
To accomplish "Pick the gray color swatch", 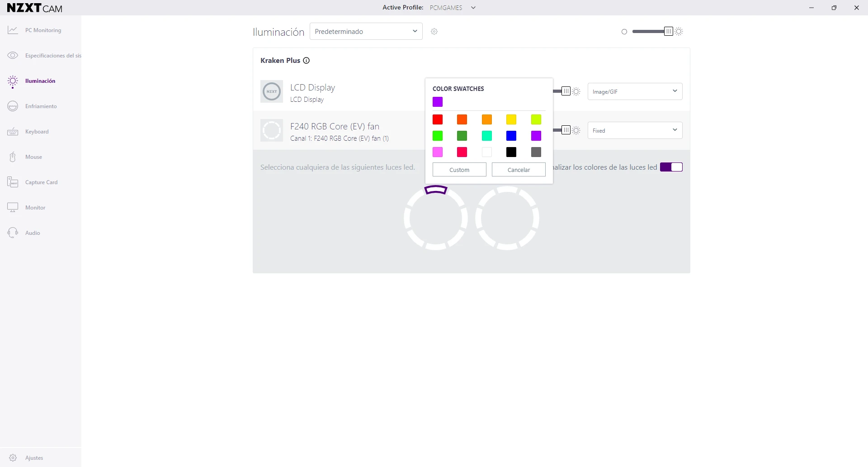I will [x=536, y=152].
